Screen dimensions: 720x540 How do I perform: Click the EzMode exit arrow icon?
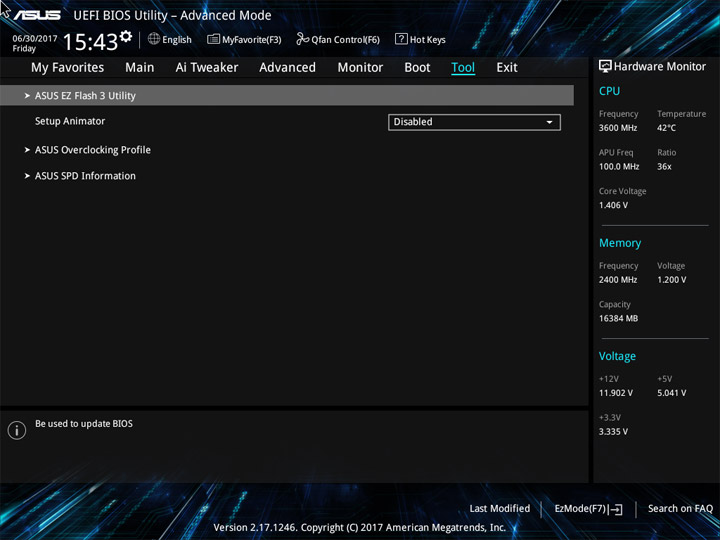[617, 509]
